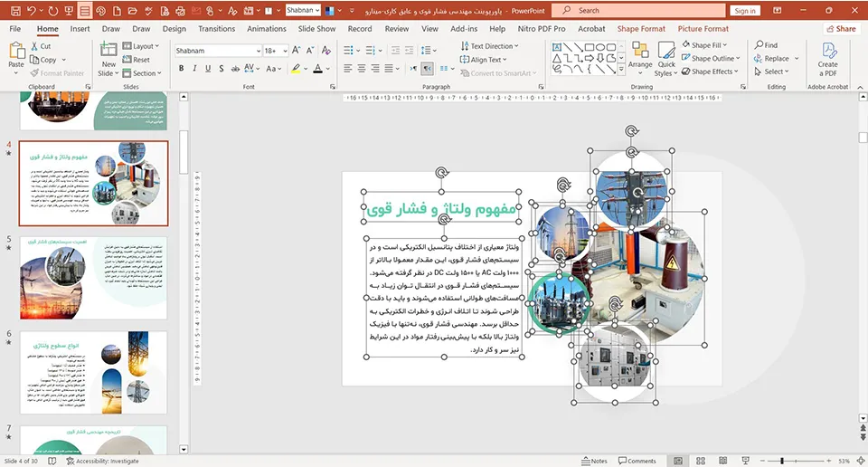Click the Save icon in quick access toolbar
The image size is (868, 467).
pyautogui.click(x=15, y=11)
